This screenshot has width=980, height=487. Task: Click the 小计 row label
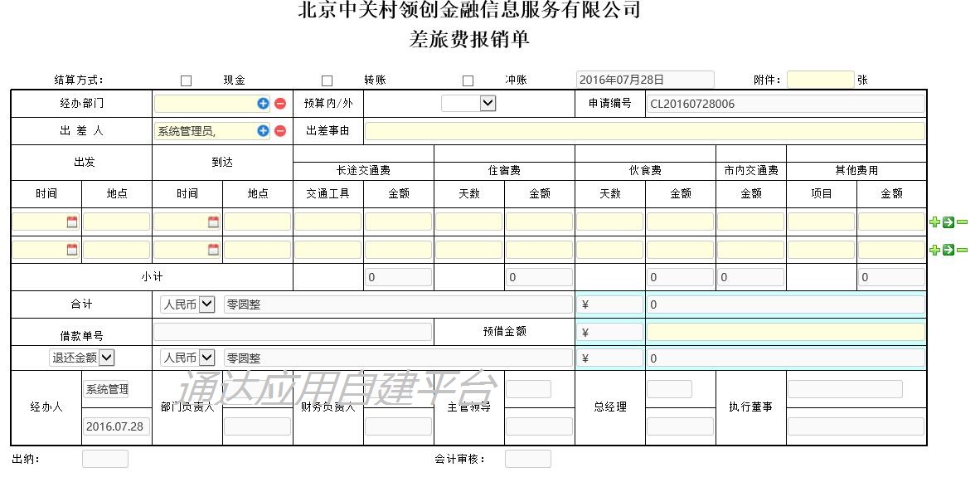click(x=152, y=277)
